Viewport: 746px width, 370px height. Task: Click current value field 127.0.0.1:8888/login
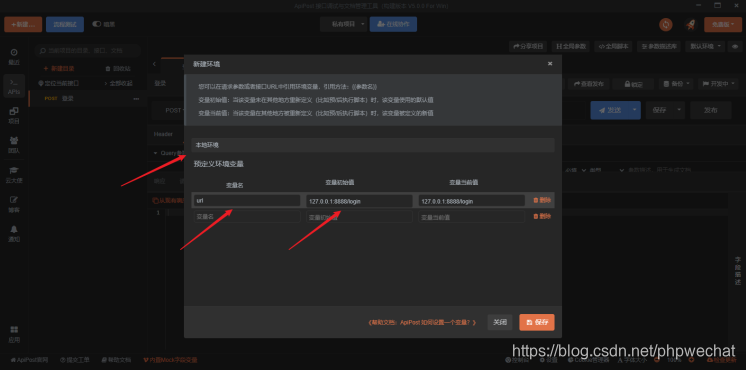pos(471,201)
